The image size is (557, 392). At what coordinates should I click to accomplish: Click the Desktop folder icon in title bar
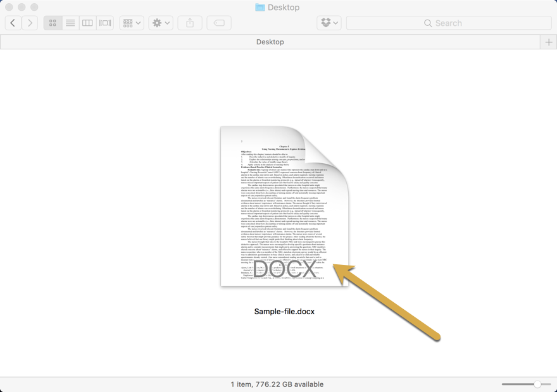(x=260, y=7)
